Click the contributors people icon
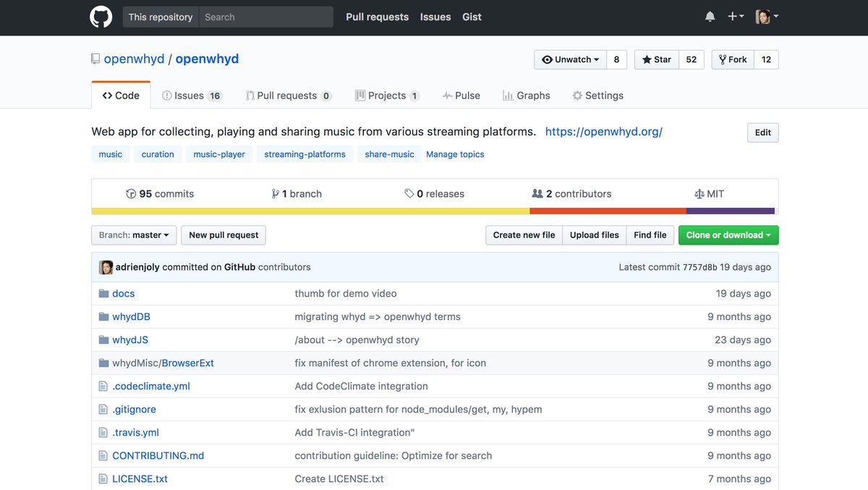The height and width of the screenshot is (490, 868). click(x=537, y=193)
